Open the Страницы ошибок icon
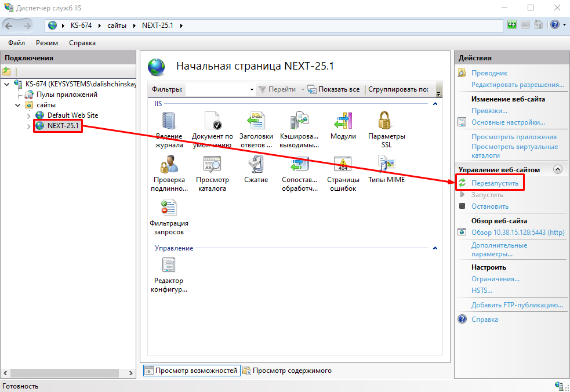 click(343, 165)
